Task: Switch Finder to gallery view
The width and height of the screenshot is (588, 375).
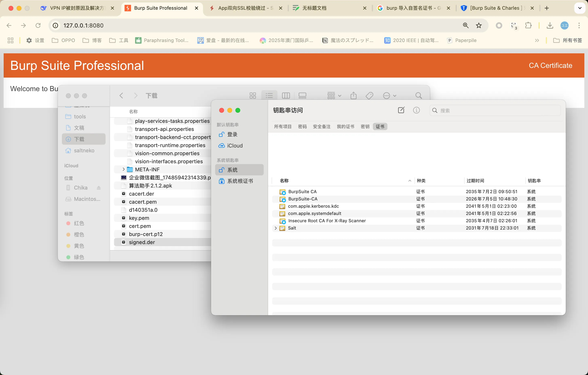Action: coord(302,95)
